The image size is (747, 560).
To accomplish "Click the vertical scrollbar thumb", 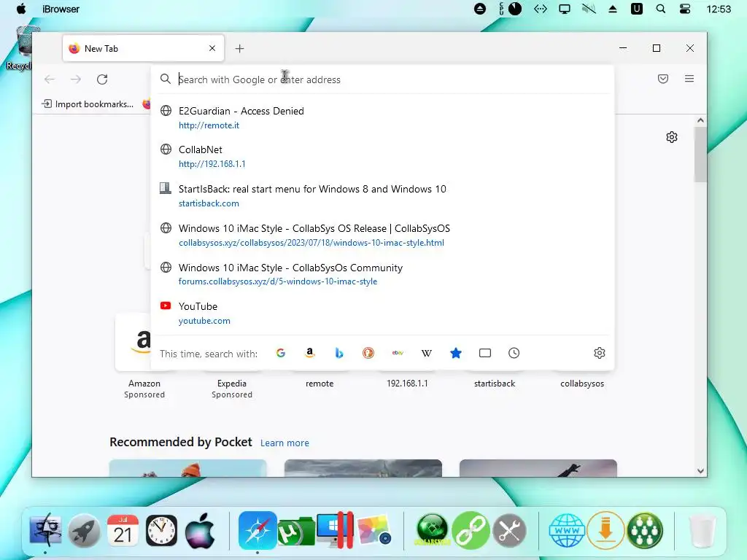I will pos(700,155).
